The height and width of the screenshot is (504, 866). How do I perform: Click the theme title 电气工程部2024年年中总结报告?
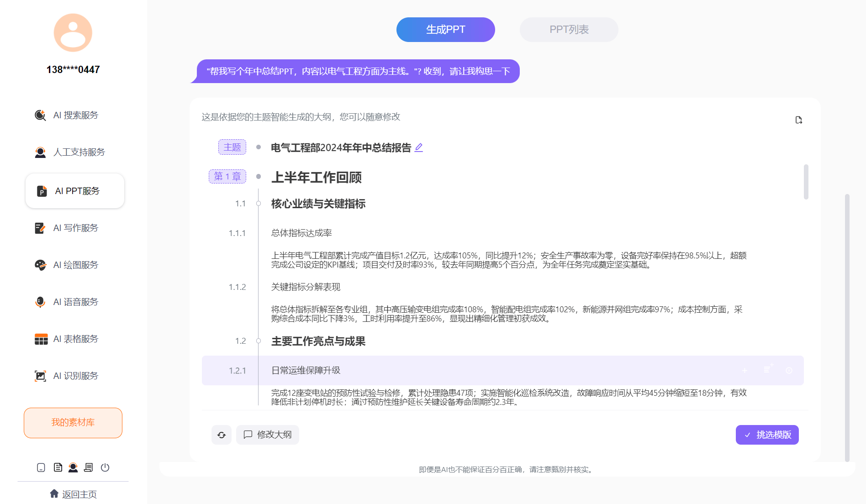(x=341, y=147)
